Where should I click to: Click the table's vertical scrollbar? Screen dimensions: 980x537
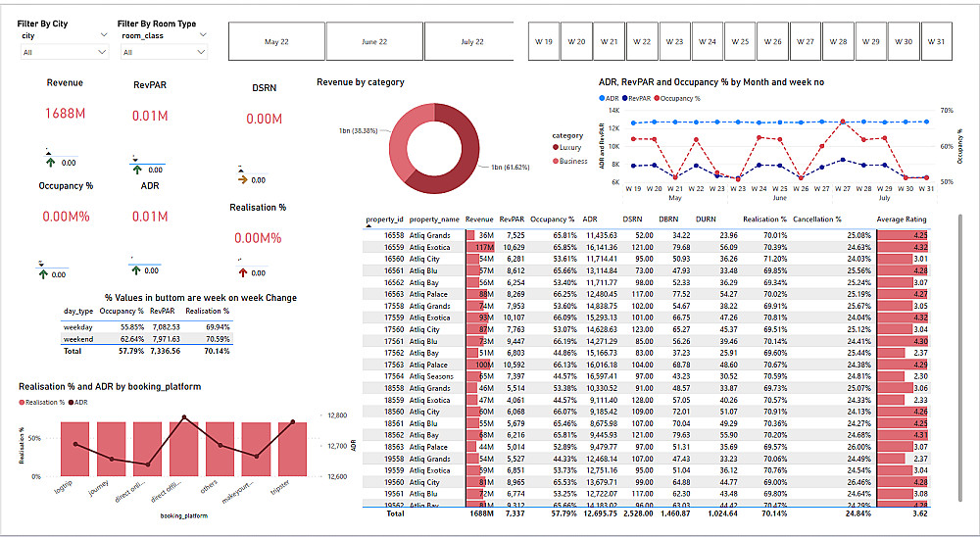[x=960, y=357]
